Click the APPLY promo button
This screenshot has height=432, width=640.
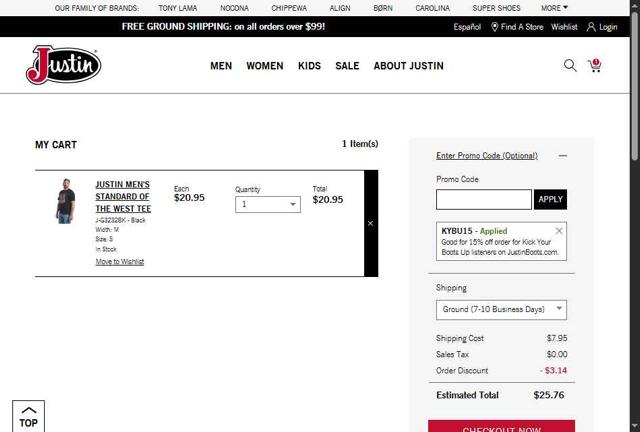pos(550,199)
